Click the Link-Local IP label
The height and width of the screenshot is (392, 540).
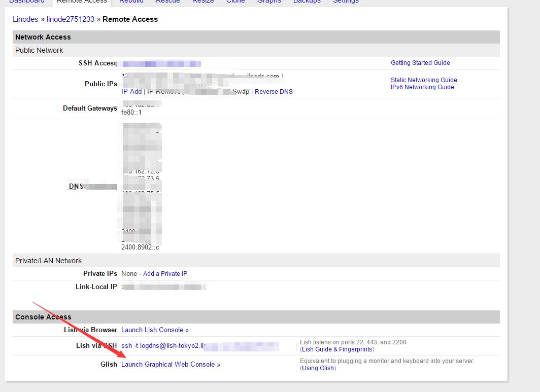pos(96,287)
